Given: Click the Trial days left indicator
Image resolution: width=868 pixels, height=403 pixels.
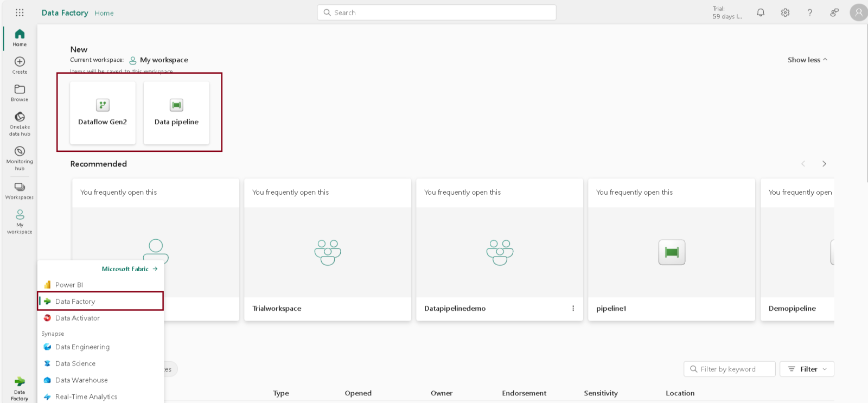Looking at the screenshot, I should [x=727, y=12].
